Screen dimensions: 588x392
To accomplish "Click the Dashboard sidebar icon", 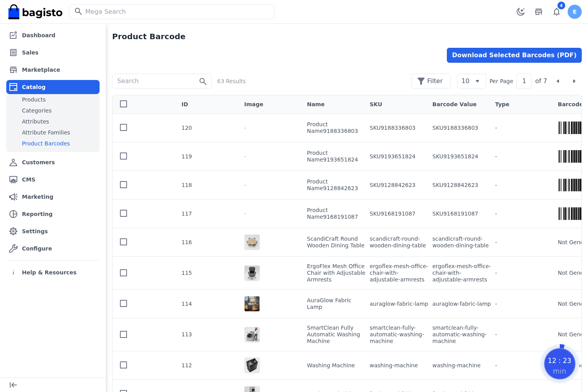I will [x=13, y=35].
